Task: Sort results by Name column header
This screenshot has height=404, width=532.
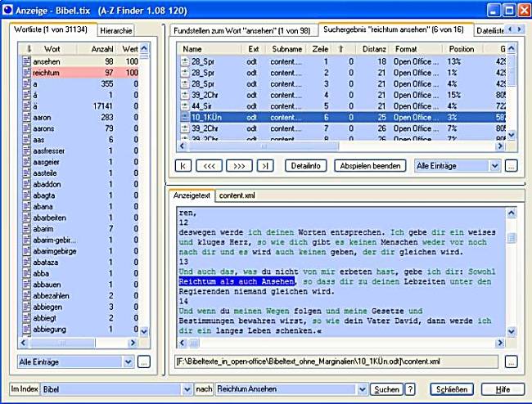Action: pos(210,49)
